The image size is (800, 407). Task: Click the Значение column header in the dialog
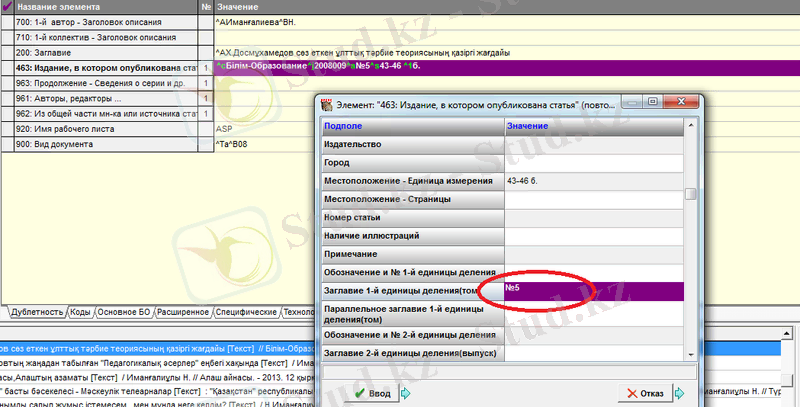[x=594, y=126]
